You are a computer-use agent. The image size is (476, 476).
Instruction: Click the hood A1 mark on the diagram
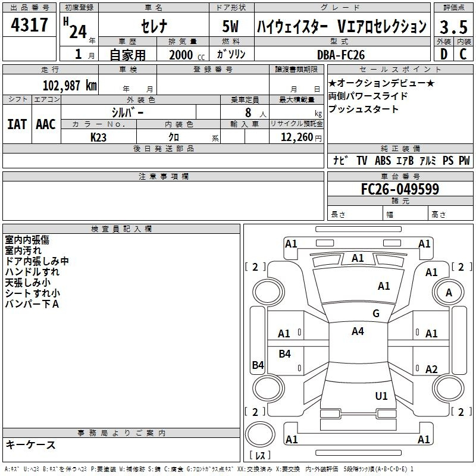pos(384,286)
